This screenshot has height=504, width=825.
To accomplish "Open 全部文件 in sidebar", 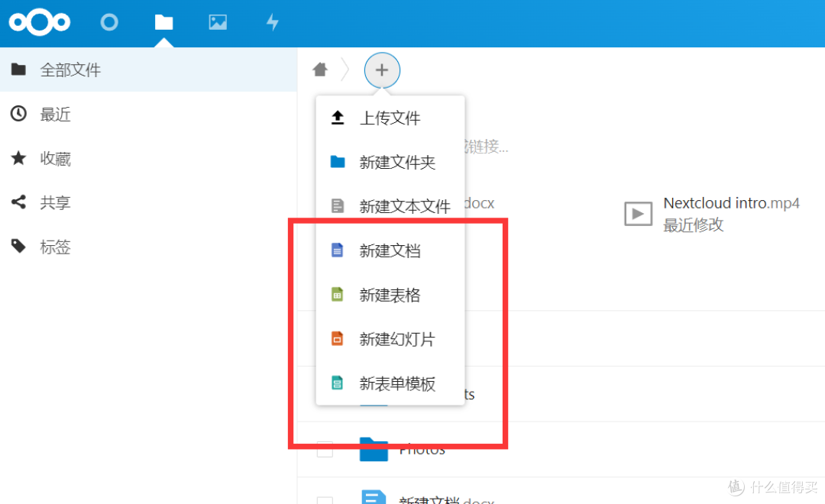I will (70, 70).
